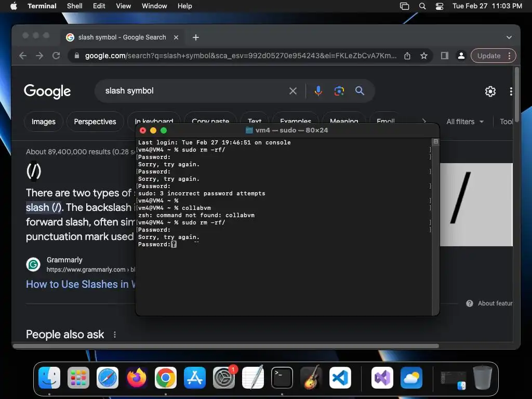Viewport: 532px width, 399px height.
Task: Open App Store from the Dock
Action: (195, 378)
